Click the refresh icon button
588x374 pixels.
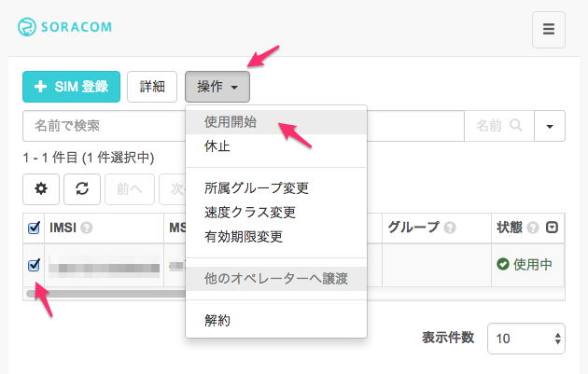click(x=81, y=187)
